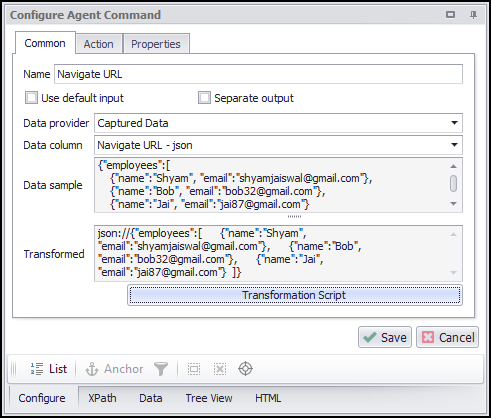Click the dashed box with X icon
Viewport: 491px width, 418px height.
click(220, 369)
